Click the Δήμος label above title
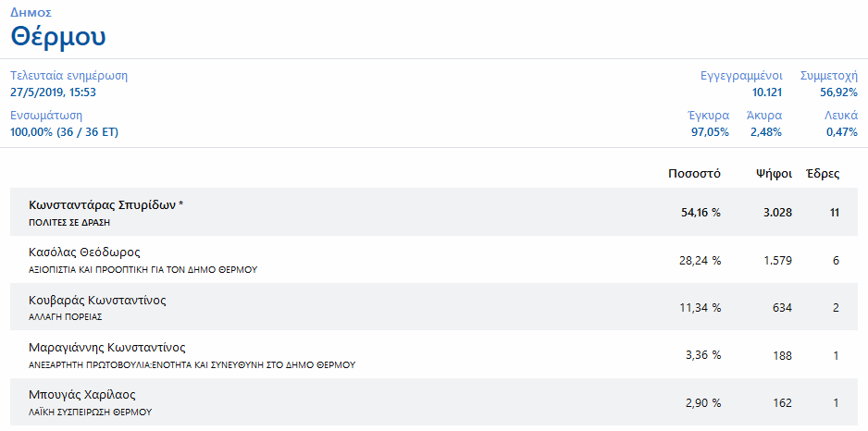Image resolution: width=868 pixels, height=431 pixels. coord(31,11)
